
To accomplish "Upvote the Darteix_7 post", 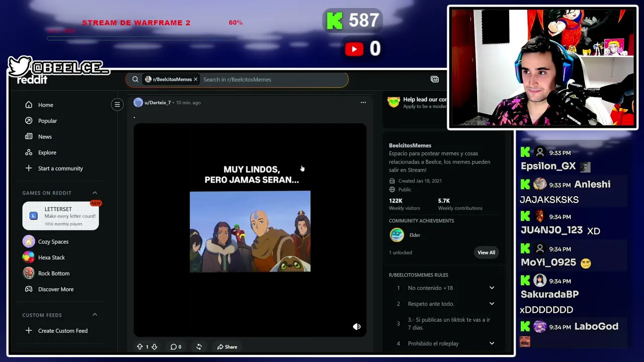I will [x=139, y=347].
